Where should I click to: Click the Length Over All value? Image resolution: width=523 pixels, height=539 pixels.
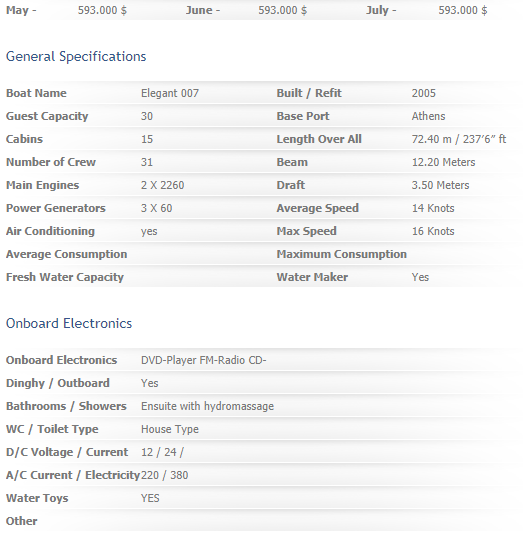[x=459, y=139]
